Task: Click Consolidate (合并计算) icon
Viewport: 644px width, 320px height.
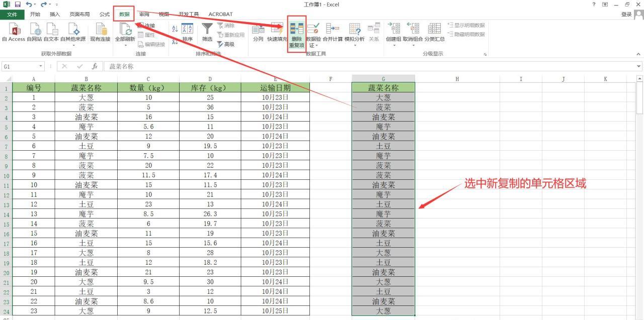Action: tap(333, 29)
